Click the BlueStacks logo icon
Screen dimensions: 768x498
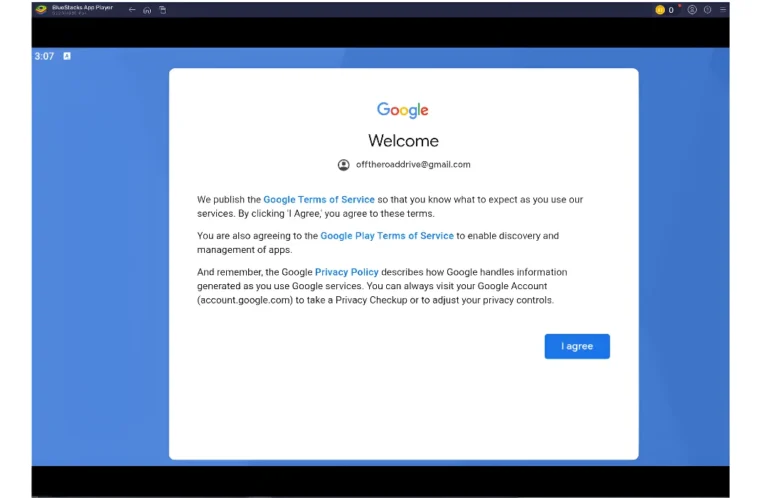[x=41, y=9]
